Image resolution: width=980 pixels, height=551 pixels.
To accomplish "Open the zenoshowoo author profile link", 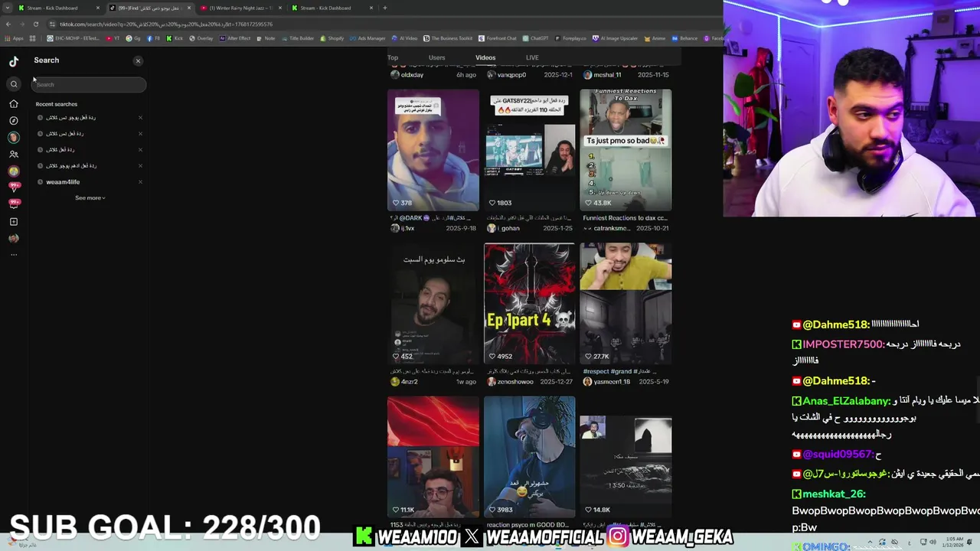I will pyautogui.click(x=510, y=382).
